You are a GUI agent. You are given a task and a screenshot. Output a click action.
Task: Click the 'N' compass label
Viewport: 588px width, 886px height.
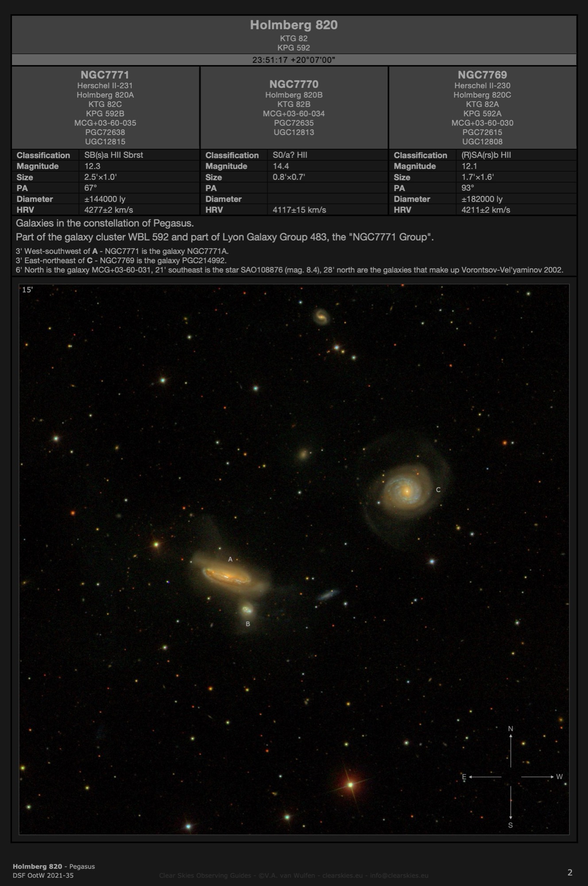tap(511, 729)
